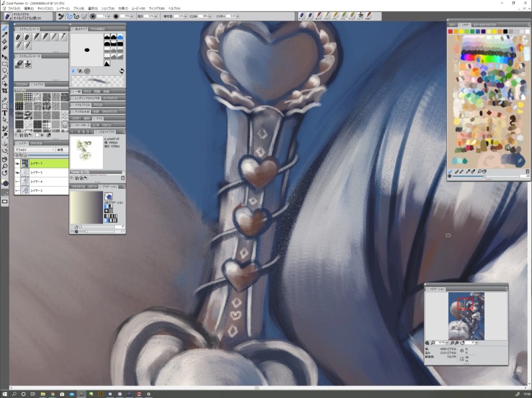Open the paper selector in the toolbox
532x398 pixels.
(x=5, y=193)
